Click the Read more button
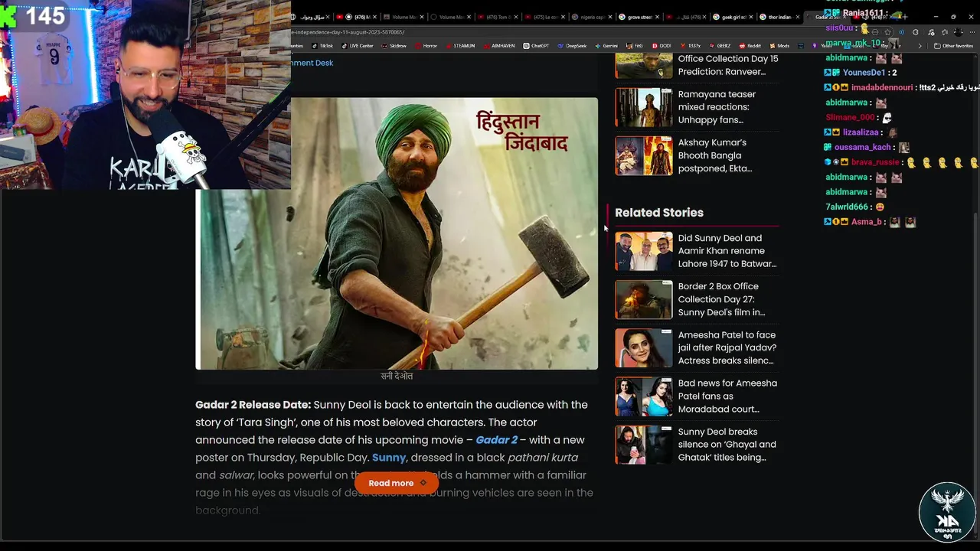 pyautogui.click(x=397, y=483)
